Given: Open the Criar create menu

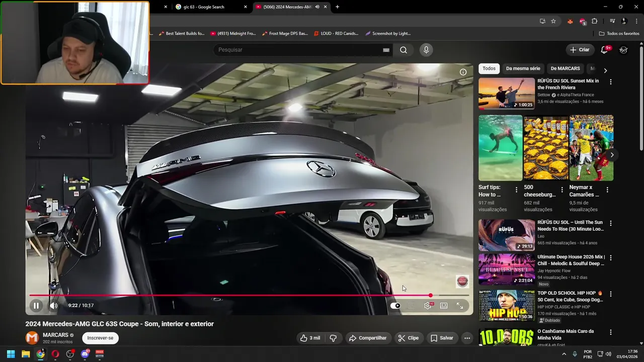Looking at the screenshot, I should point(579,50).
